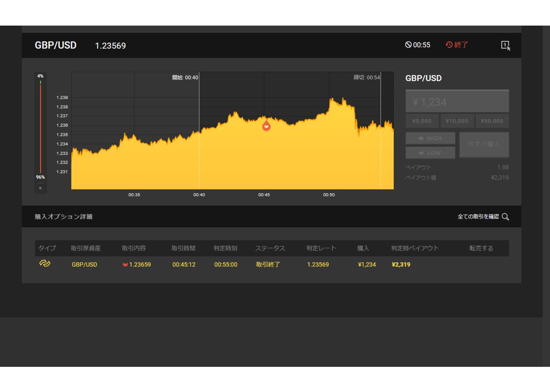Choose the ¥50,000 preset amount
550x392 pixels.
pyautogui.click(x=492, y=121)
